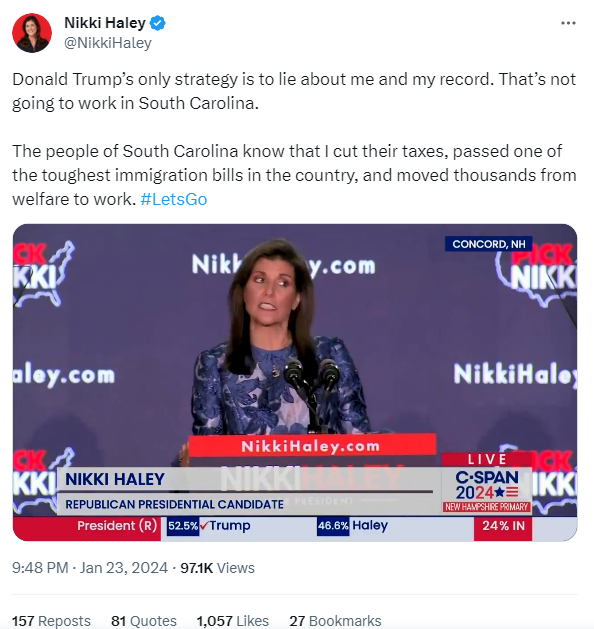Click the red NikkiHaley.com podium sign
The width and height of the screenshot is (594, 629).
(x=312, y=446)
